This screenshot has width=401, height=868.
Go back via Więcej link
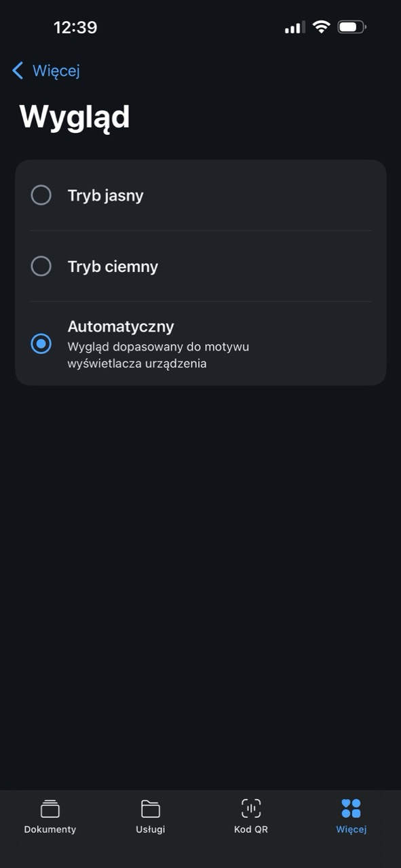pyautogui.click(x=56, y=71)
